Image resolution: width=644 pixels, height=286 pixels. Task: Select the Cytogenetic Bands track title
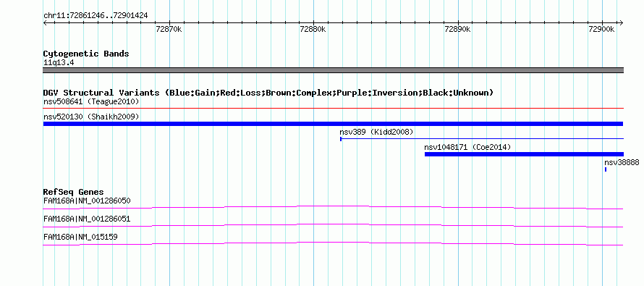click(x=86, y=54)
